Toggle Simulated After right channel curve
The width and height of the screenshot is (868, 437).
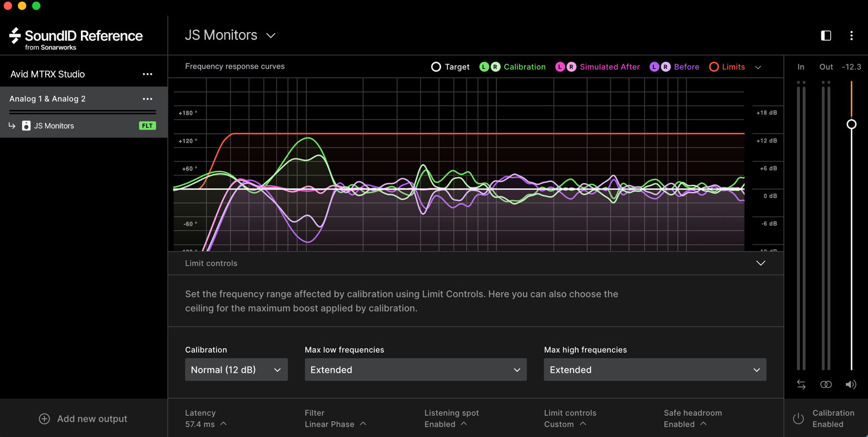[x=571, y=67]
